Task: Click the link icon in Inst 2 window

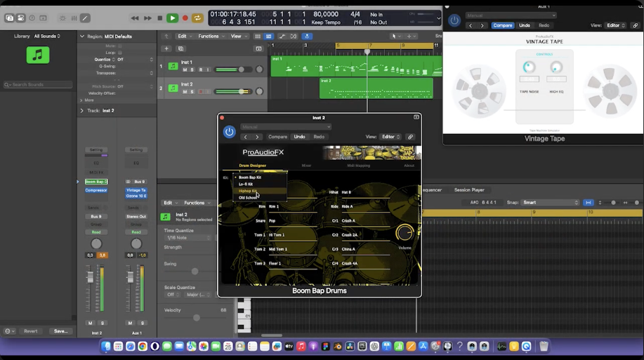Action: click(410, 137)
